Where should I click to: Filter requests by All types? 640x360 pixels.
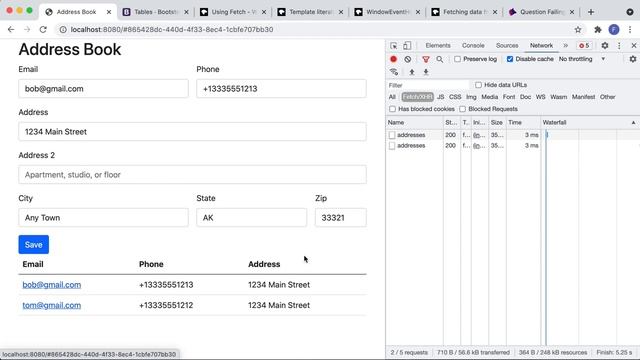point(392,97)
